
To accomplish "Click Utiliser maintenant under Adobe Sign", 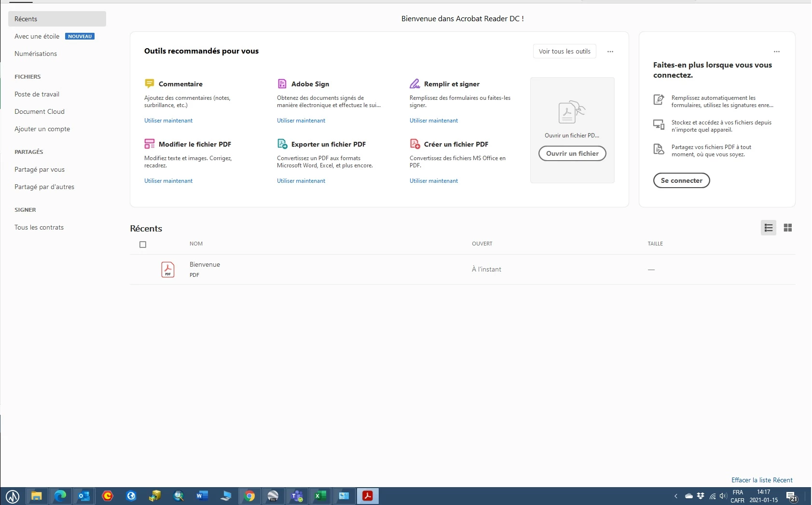I will [x=301, y=121].
